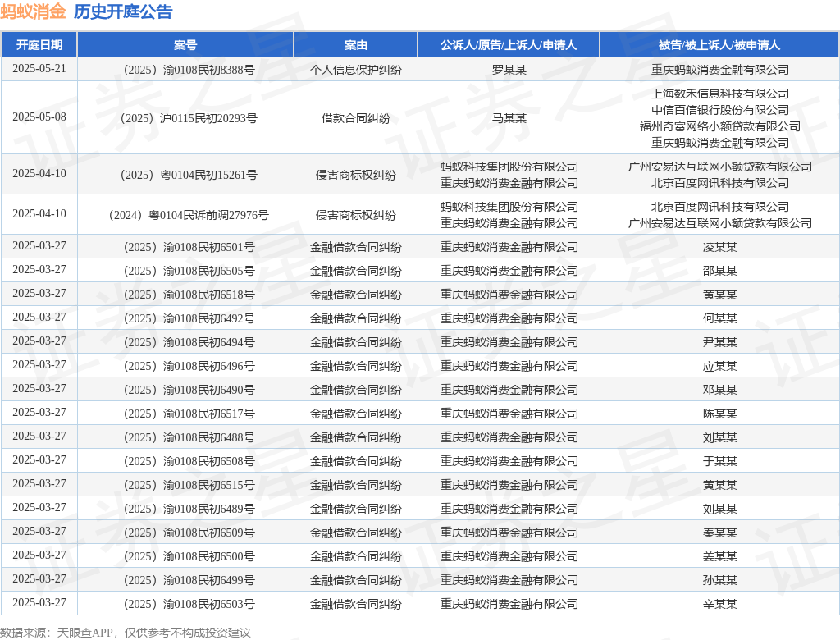The height and width of the screenshot is (640, 840).
Task: Select defendant 姜某某
Action: (720, 556)
